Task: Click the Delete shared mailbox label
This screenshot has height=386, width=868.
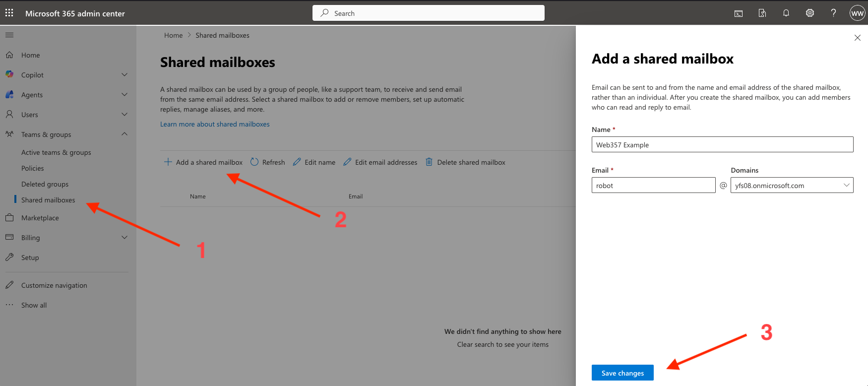Action: coord(471,162)
